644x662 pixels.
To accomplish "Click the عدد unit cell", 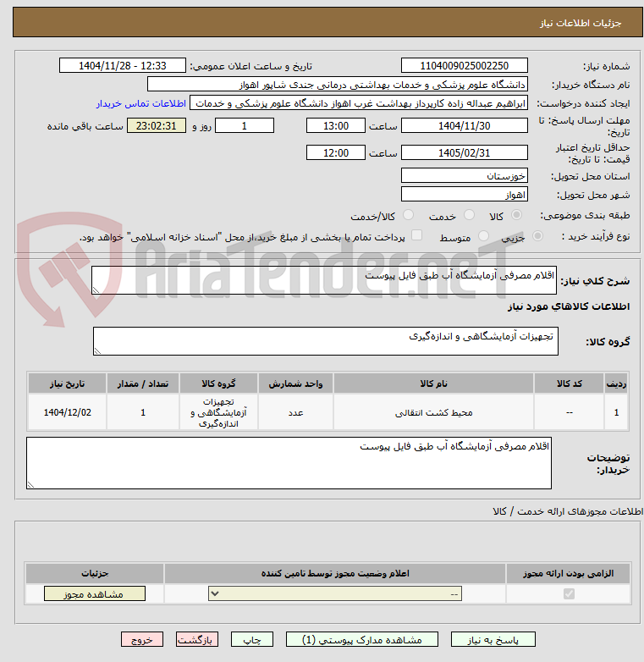I will coord(295,412).
